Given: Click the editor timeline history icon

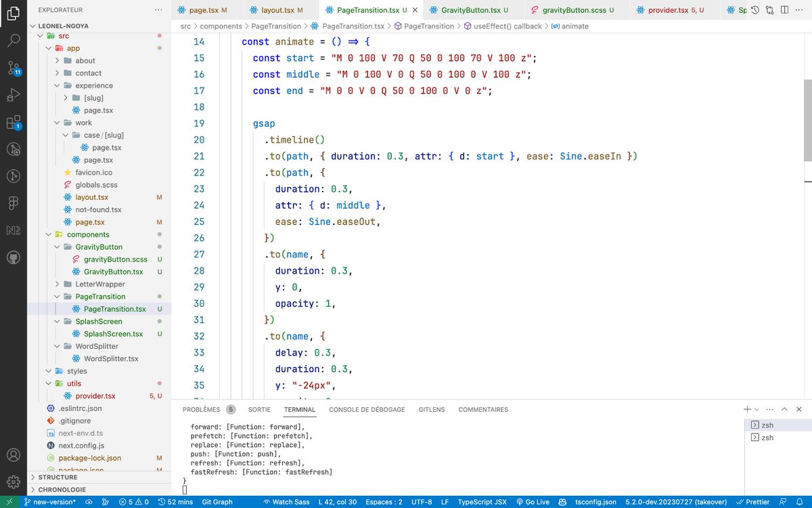Looking at the screenshot, I should point(754,10).
